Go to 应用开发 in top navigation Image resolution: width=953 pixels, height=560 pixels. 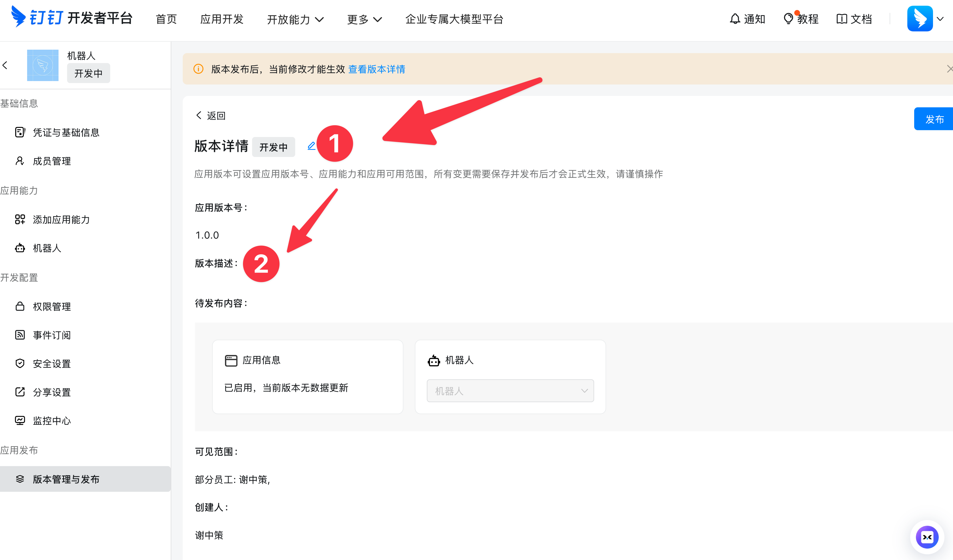click(x=222, y=19)
